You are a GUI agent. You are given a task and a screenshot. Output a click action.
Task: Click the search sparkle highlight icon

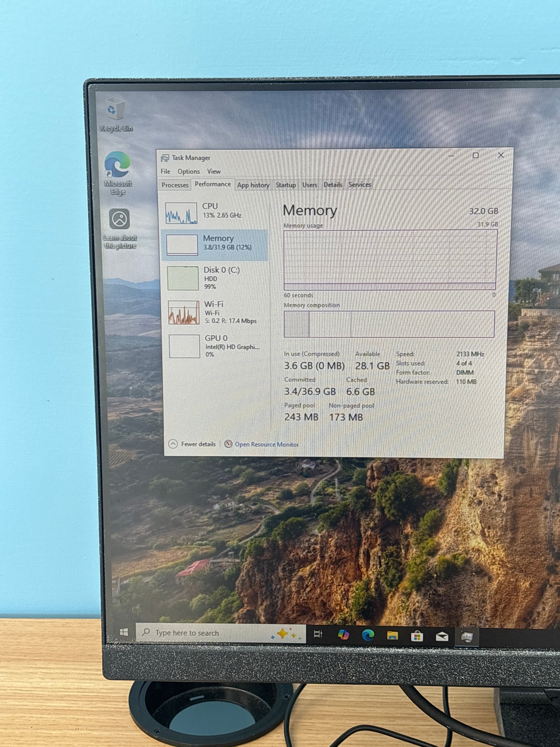click(x=286, y=634)
